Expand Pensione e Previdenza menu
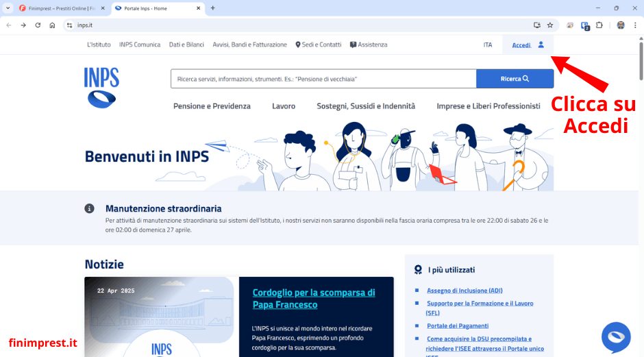The image size is (644, 357). 212,106
